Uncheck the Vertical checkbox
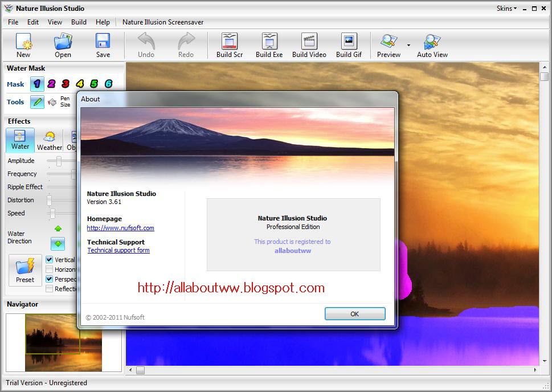 (x=50, y=260)
